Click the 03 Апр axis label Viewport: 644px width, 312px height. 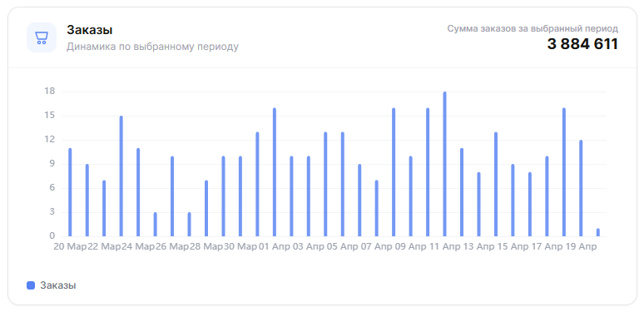[309, 247]
